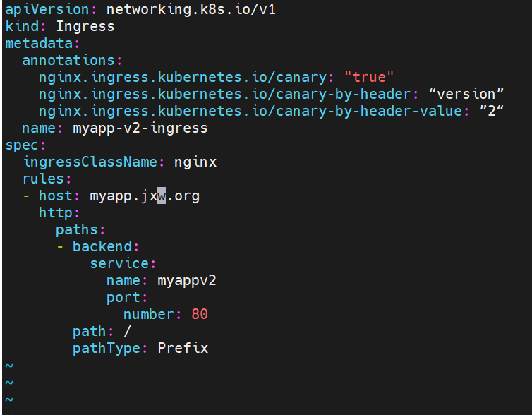532x415 pixels.
Task: Click the yellow dash before host
Action: click(x=26, y=196)
